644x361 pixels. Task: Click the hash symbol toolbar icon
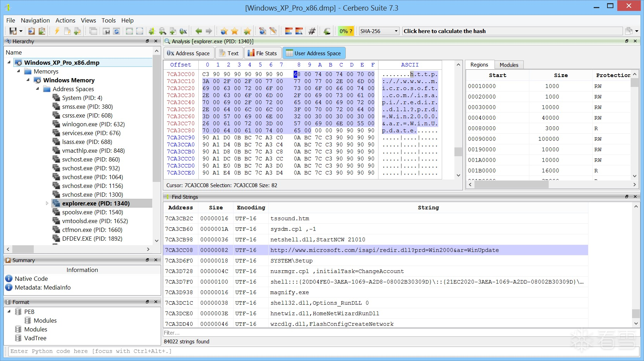[x=312, y=31]
